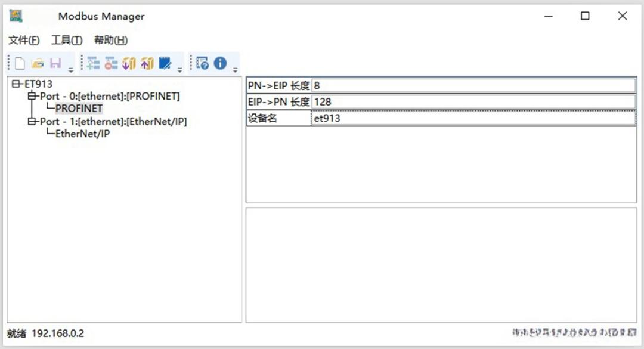Select Port - 0:[ethernet]:[PROFINET] in the tree

pyautogui.click(x=110, y=96)
